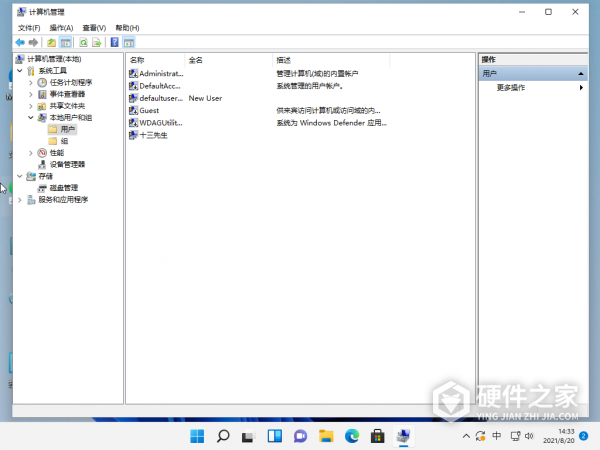Open the 查看(V) menu
The width and height of the screenshot is (600, 450).
94,28
